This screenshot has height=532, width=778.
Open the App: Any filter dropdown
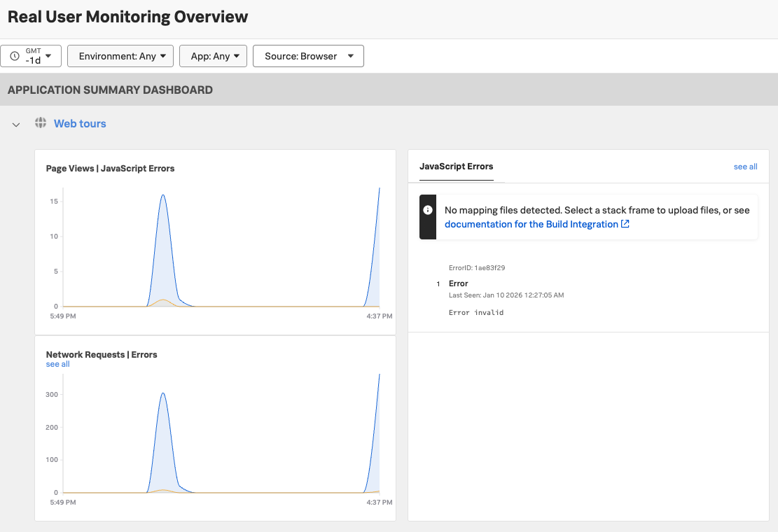(x=213, y=56)
